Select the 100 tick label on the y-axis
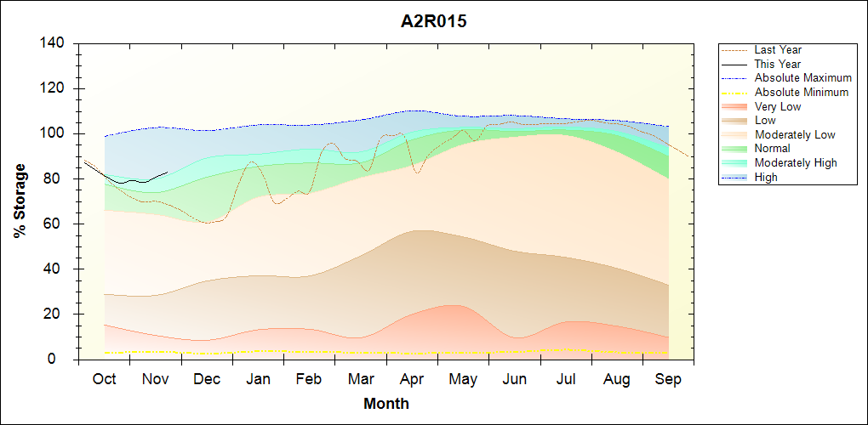This screenshot has width=868, height=425. pyautogui.click(x=54, y=133)
